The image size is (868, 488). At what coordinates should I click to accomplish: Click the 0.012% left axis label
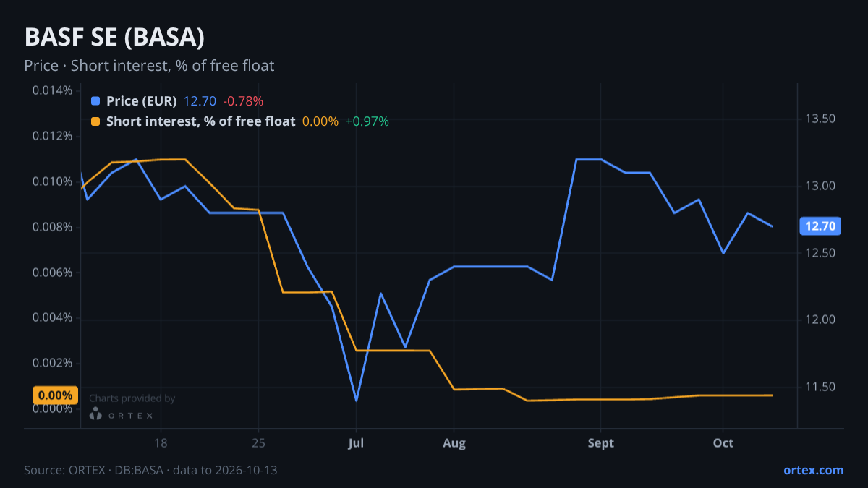(x=52, y=136)
